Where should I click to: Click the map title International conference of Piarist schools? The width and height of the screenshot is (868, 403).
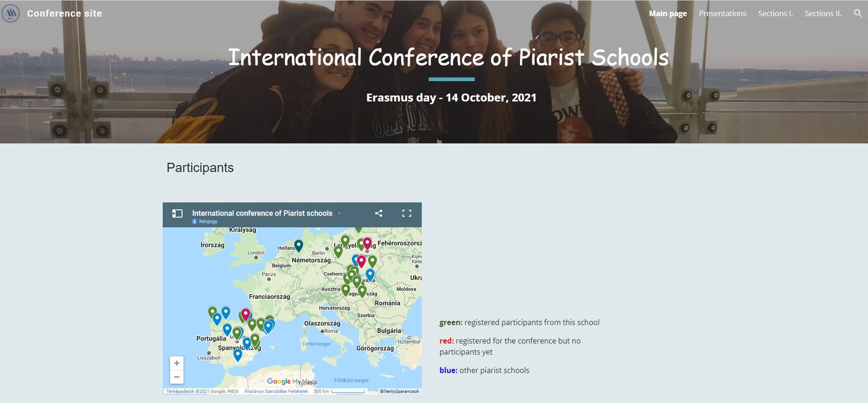(262, 213)
